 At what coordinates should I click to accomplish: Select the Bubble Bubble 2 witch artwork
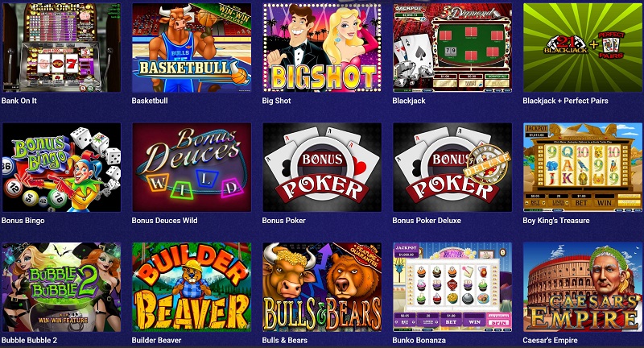pos(62,287)
